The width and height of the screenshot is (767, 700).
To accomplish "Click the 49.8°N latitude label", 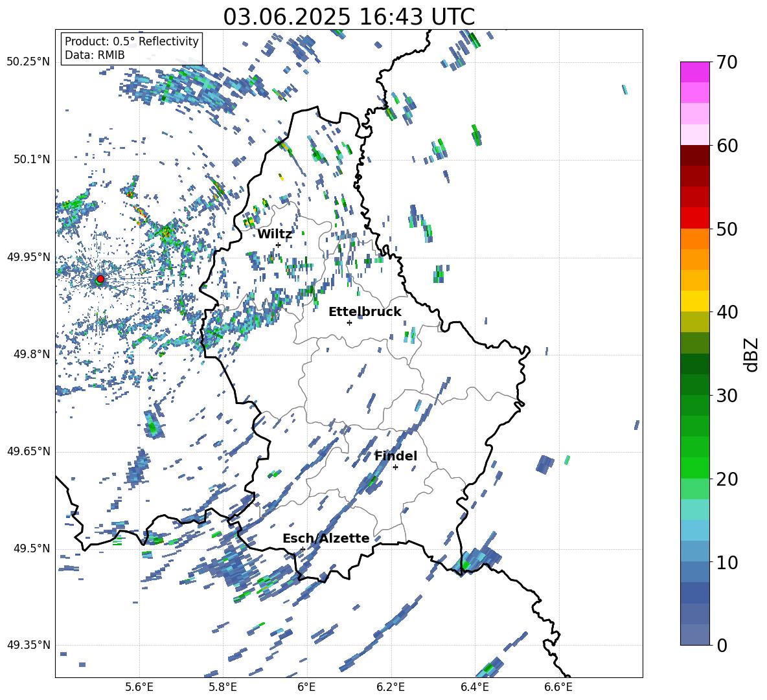I will pyautogui.click(x=31, y=354).
